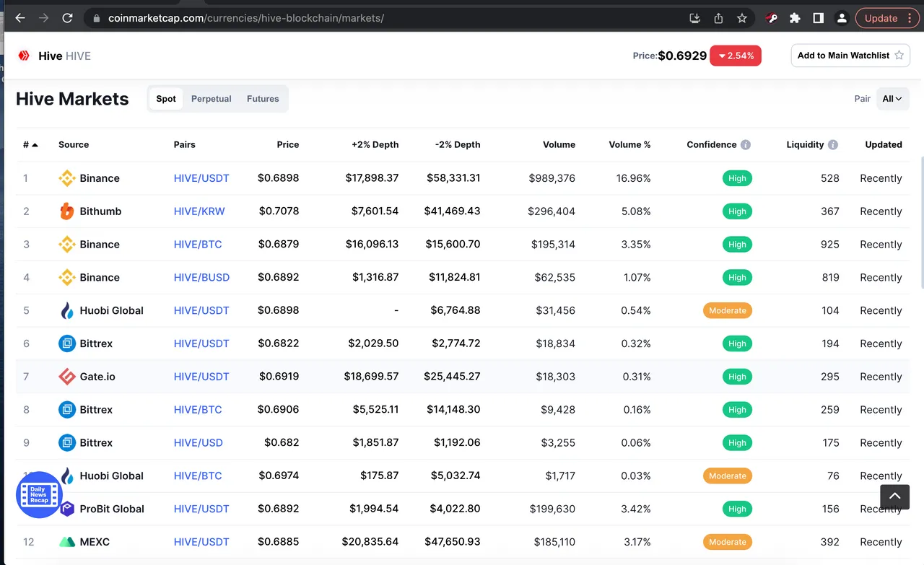
Task: Sort by -2% Depth column header
Action: [x=458, y=144]
